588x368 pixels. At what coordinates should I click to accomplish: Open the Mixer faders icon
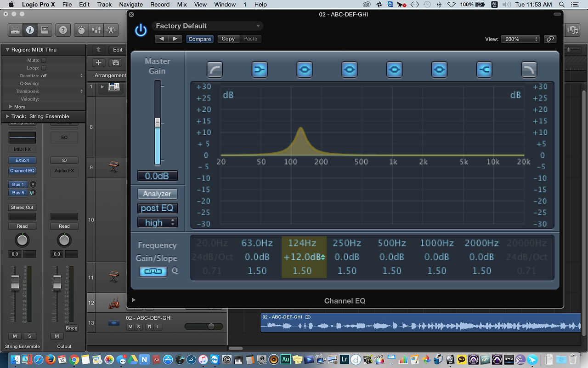(x=96, y=30)
